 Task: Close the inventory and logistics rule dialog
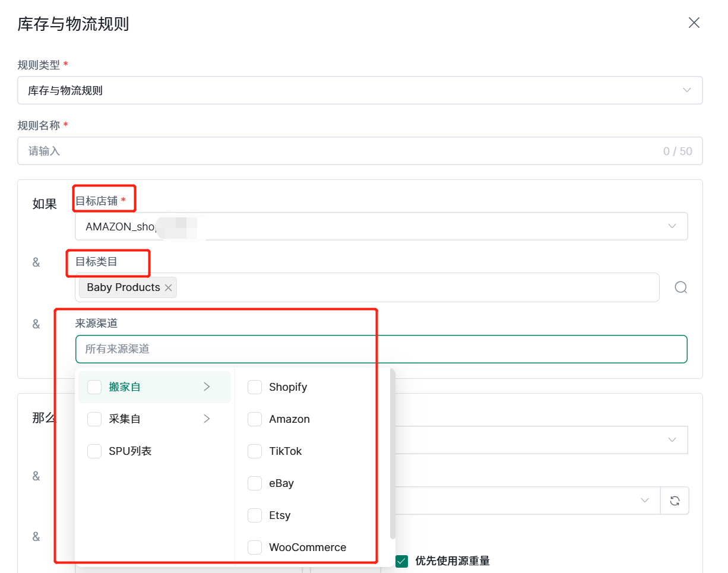[694, 23]
